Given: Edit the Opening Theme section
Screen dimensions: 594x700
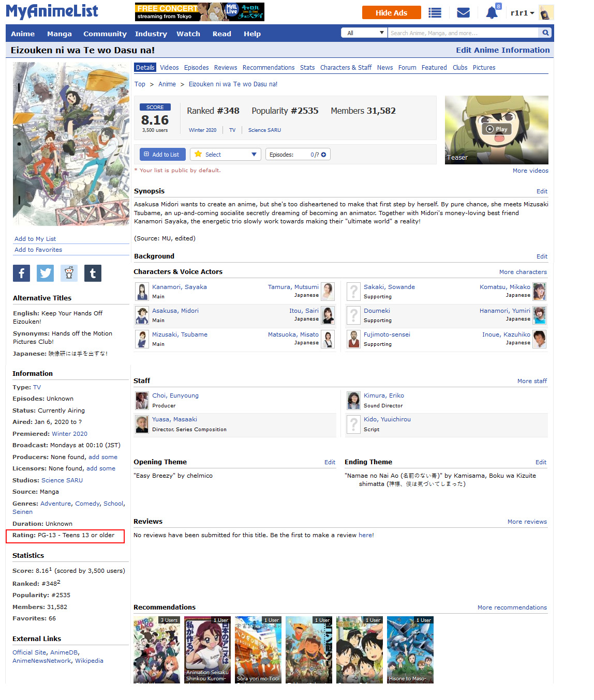Looking at the screenshot, I should tap(330, 462).
